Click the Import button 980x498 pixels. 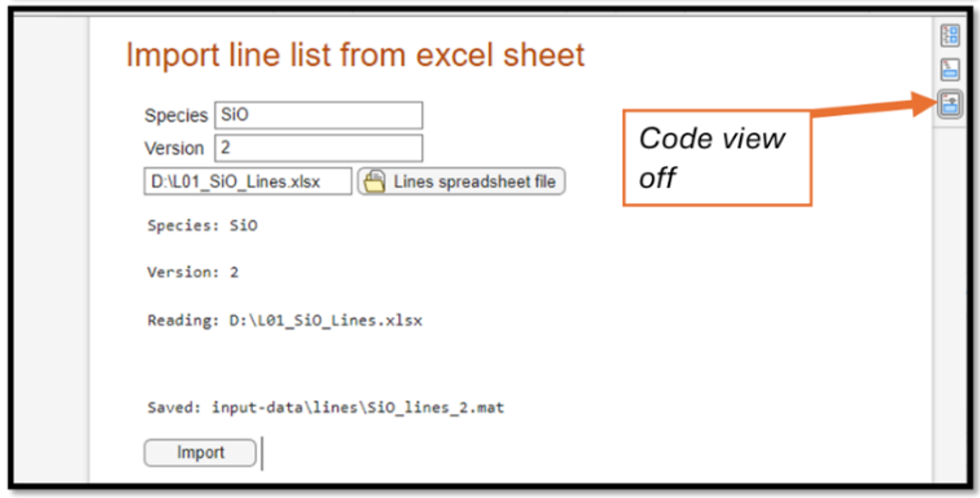200,453
